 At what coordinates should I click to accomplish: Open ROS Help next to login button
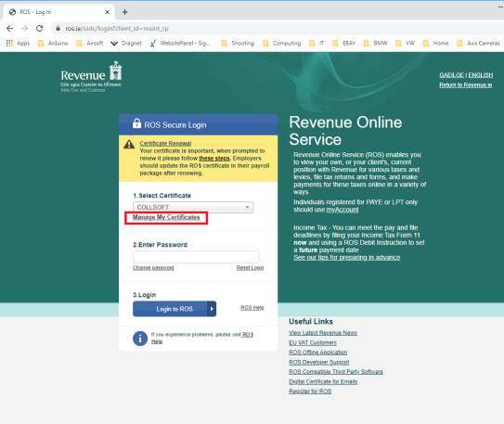pos(252,308)
